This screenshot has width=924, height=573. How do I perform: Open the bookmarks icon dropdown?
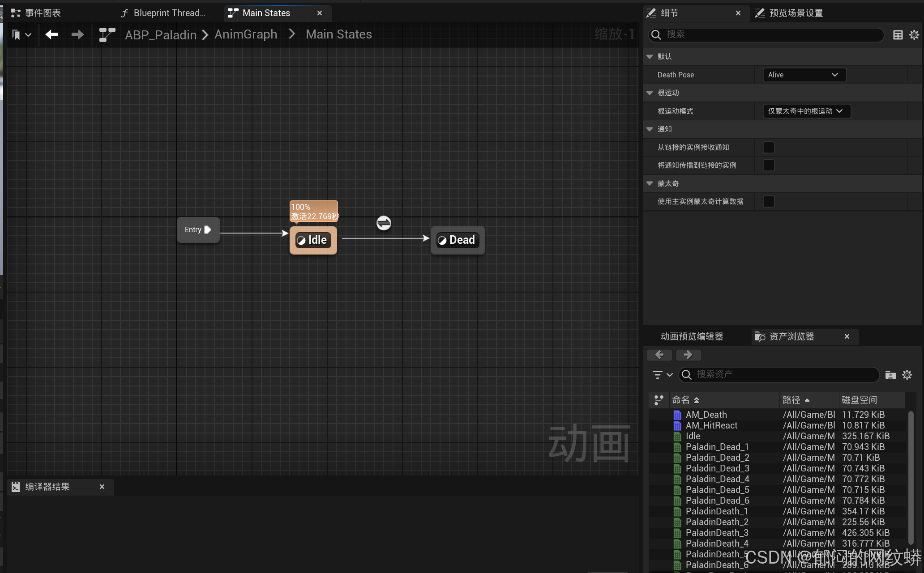[x=21, y=34]
